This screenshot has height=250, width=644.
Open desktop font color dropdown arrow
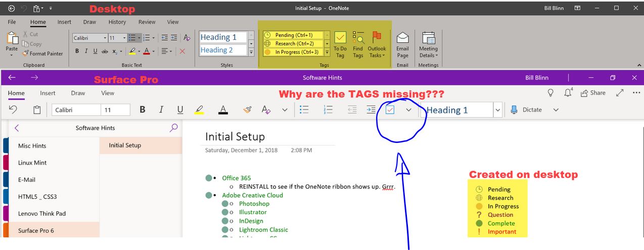154,51
